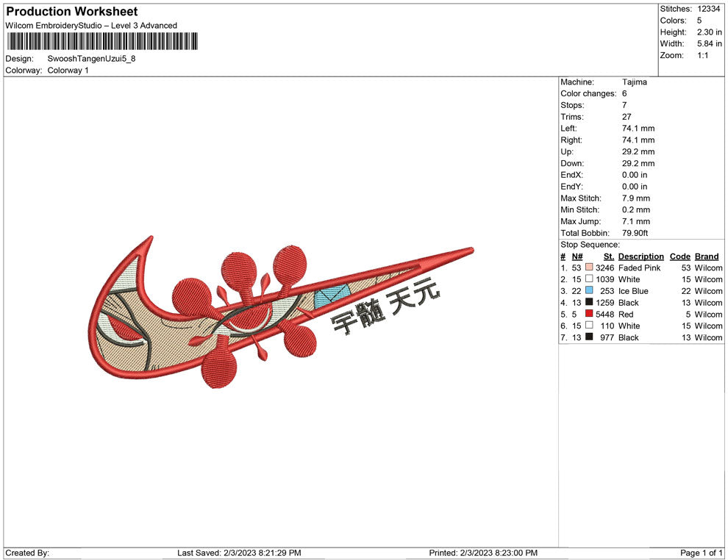The height and width of the screenshot is (560, 728).
Task: Click the Zoom value '1:1'
Action: [x=702, y=55]
